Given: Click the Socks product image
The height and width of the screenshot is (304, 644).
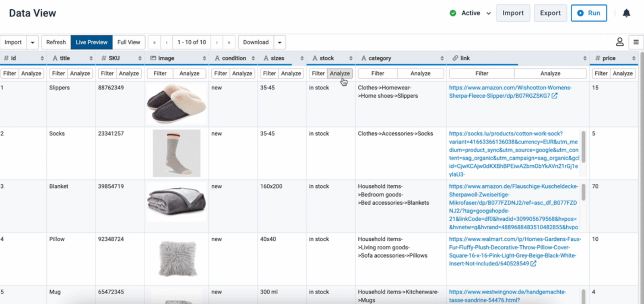Looking at the screenshot, I should (x=176, y=153).
